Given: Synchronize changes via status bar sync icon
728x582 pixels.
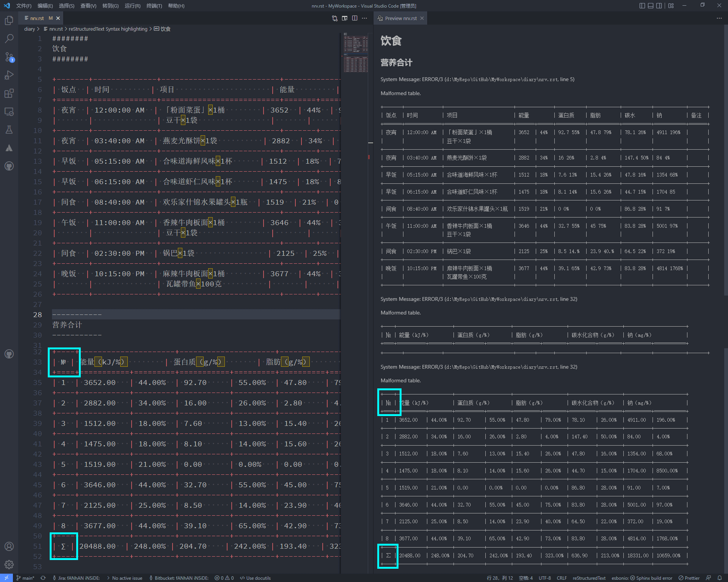Looking at the screenshot, I should (x=43, y=578).
